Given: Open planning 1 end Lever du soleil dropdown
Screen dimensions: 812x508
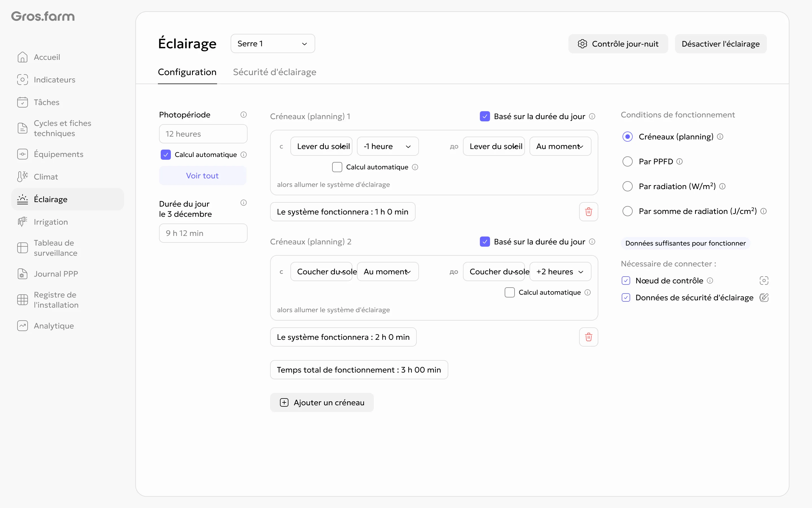Looking at the screenshot, I should [x=494, y=146].
